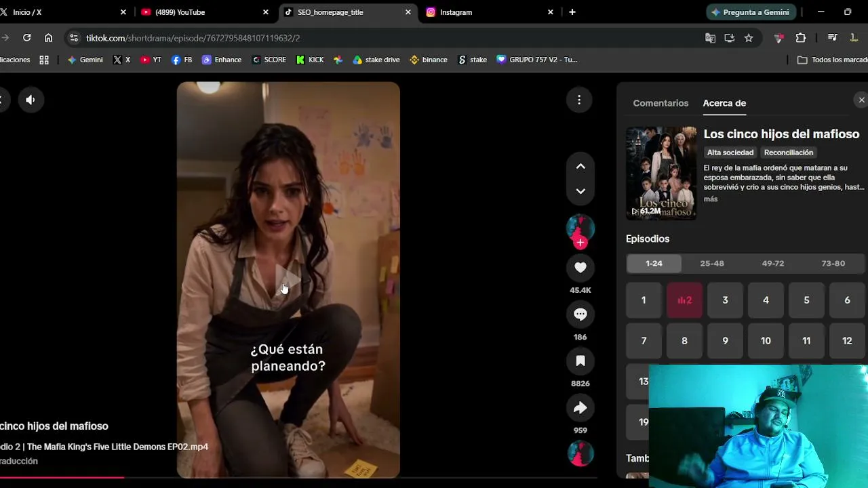
Task: Click the play icon in the video center
Action: click(288, 279)
